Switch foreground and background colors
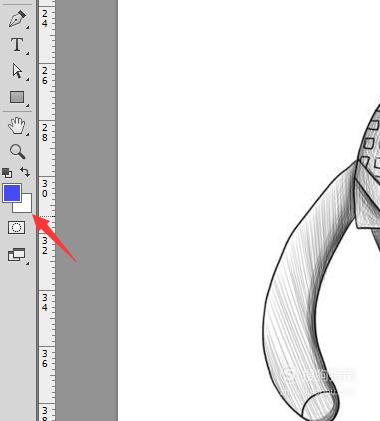This screenshot has height=421, width=380. 25,172
